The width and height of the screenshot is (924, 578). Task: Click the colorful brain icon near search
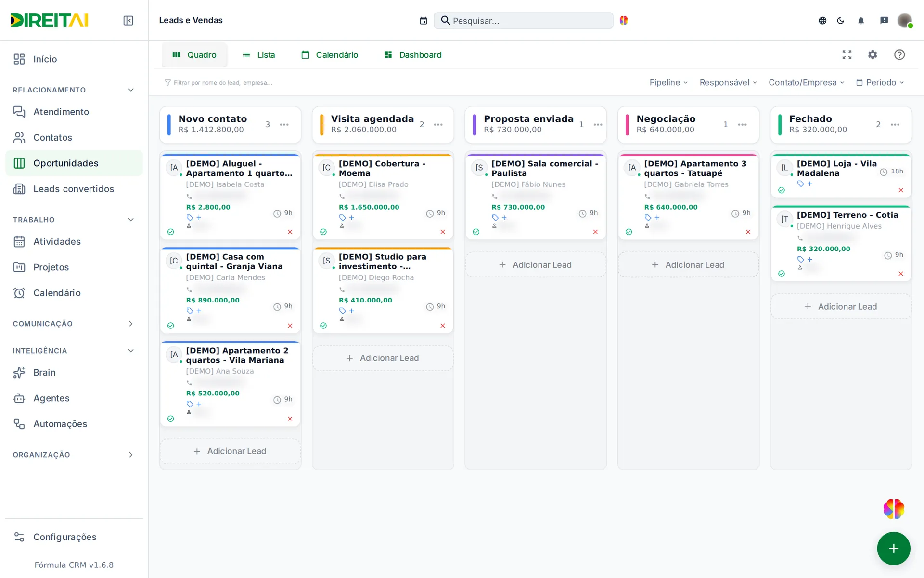pos(624,20)
